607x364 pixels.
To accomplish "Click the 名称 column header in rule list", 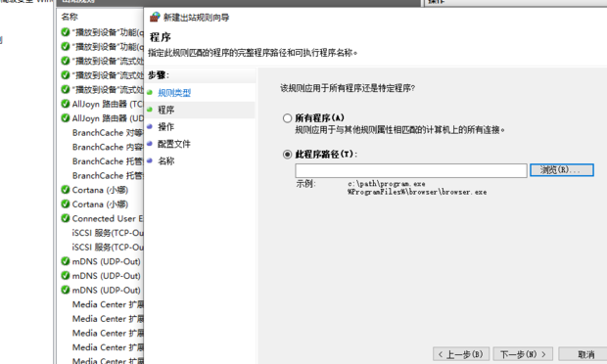I will coord(70,17).
